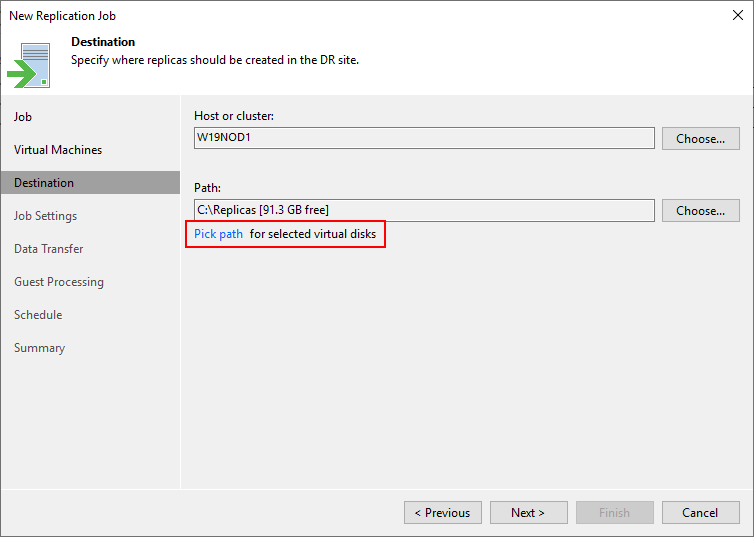Open the Guest Processing step
The height and width of the screenshot is (537, 754).
59,282
